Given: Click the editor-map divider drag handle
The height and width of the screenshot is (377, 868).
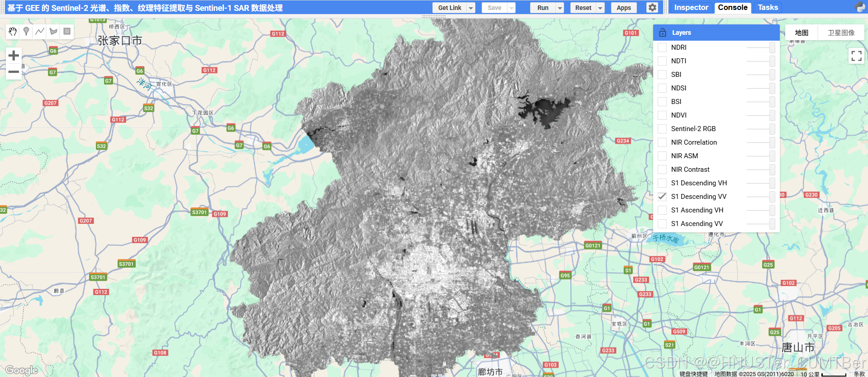Looking at the screenshot, I should 434,16.
